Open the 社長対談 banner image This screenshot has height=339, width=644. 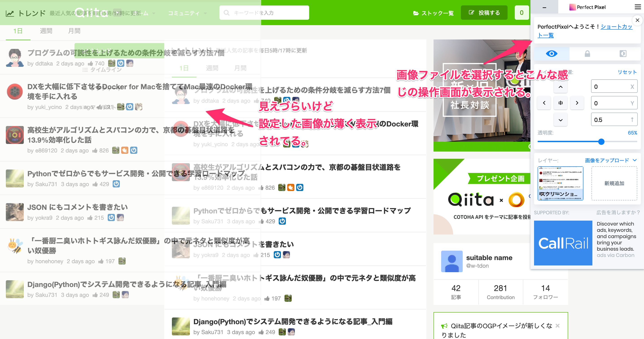pyautogui.click(x=482, y=96)
